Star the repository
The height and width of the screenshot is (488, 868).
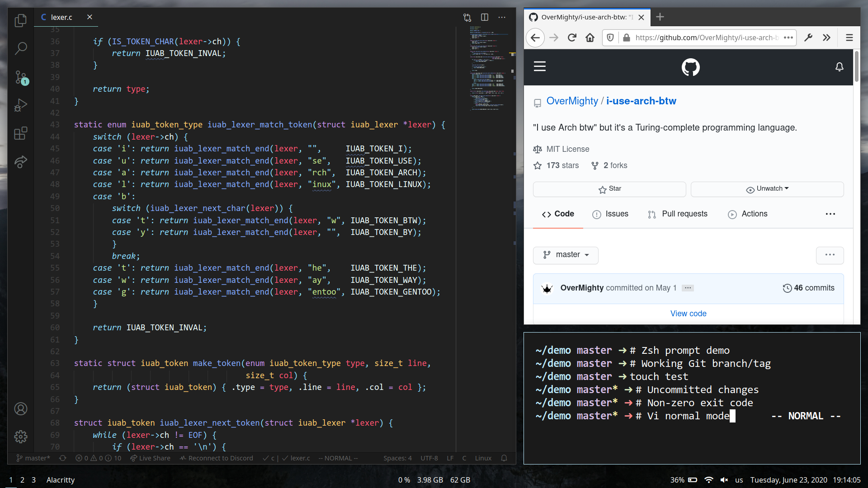coord(609,189)
